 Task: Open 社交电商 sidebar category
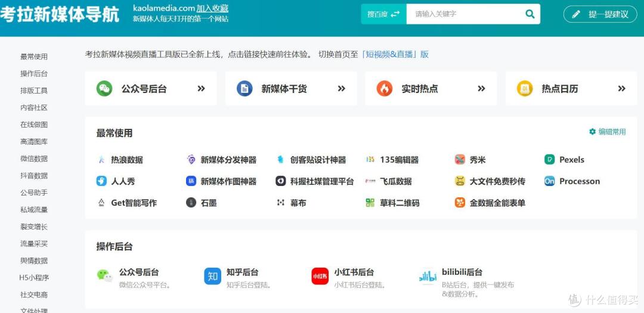pyautogui.click(x=34, y=295)
